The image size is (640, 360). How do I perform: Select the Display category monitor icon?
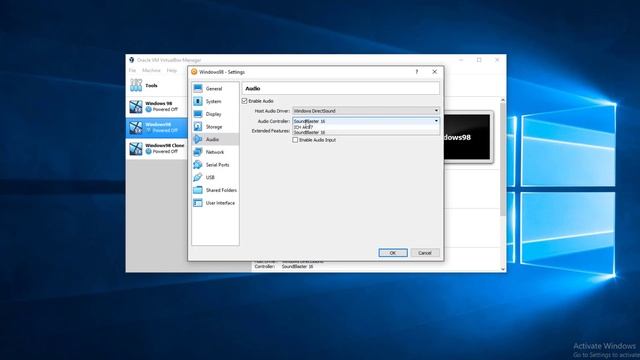pos(198,114)
